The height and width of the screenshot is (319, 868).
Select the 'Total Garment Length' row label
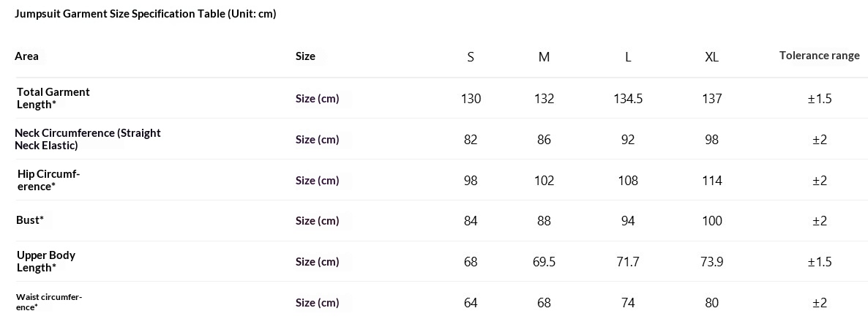53,98
